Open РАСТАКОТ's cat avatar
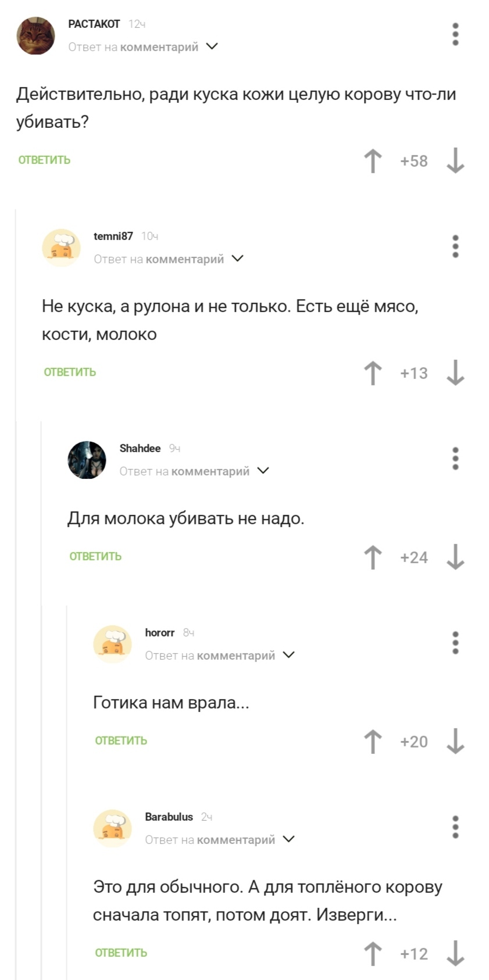 point(35,35)
